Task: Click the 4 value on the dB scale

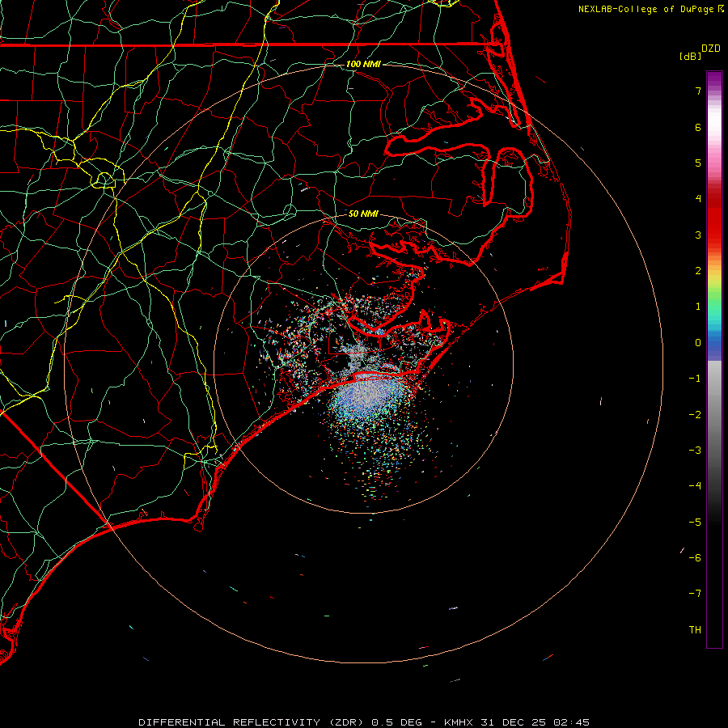Action: (x=697, y=199)
